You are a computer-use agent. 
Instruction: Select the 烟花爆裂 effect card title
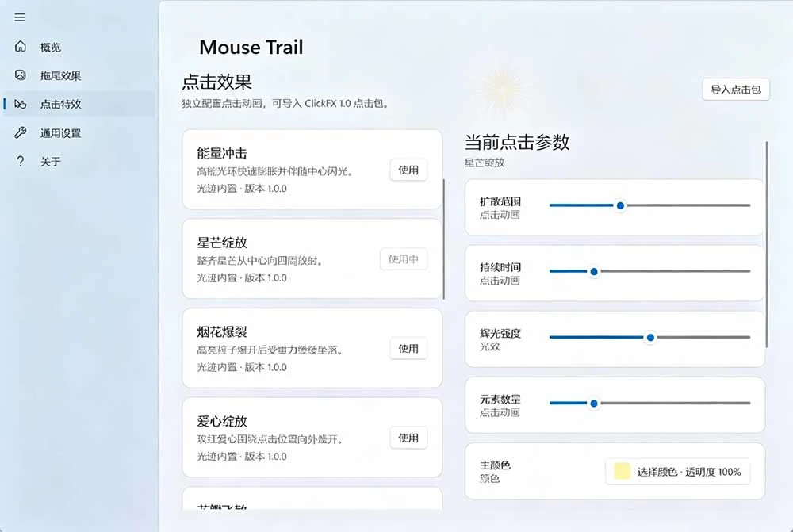coord(222,332)
